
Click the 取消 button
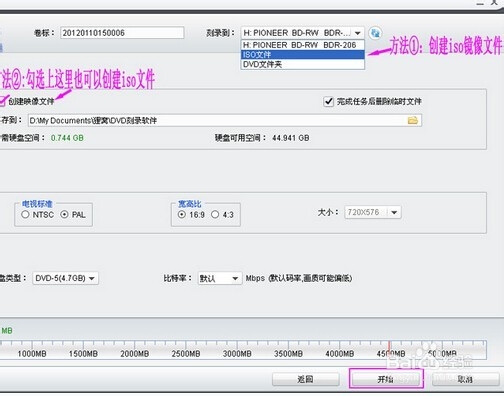(x=465, y=379)
